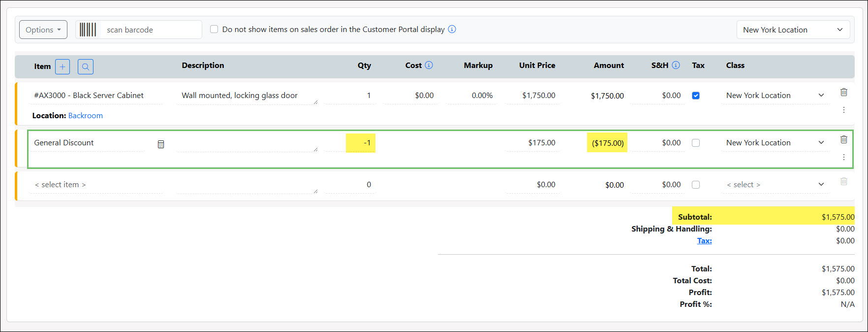Click the Unit Price column header
This screenshot has width=868, height=332.
pos(537,65)
